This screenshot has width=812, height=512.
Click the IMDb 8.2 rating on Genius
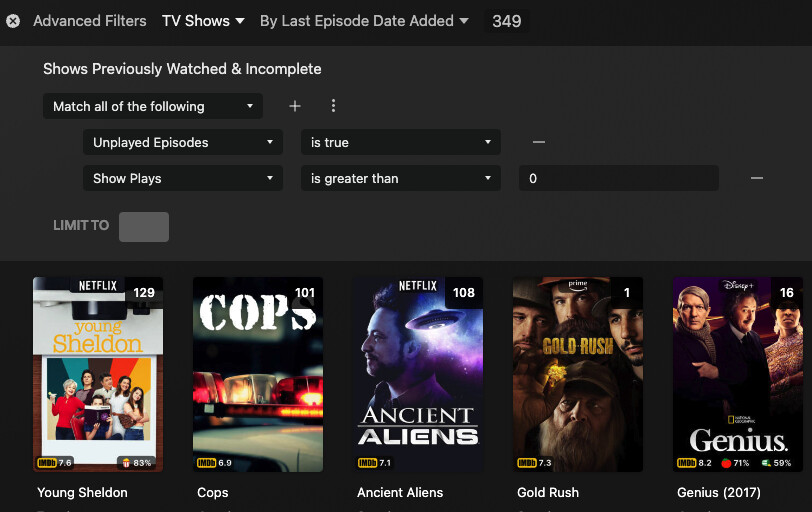(694, 463)
